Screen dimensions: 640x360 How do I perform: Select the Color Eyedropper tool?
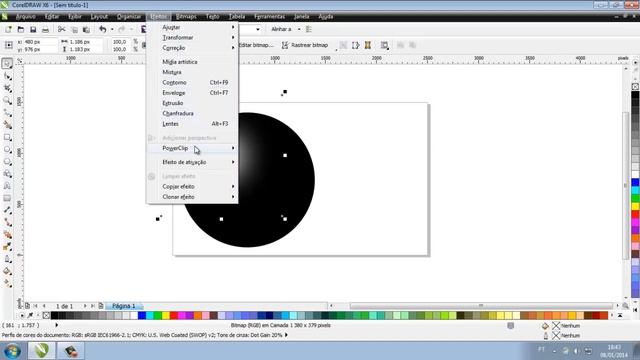coord(7,247)
